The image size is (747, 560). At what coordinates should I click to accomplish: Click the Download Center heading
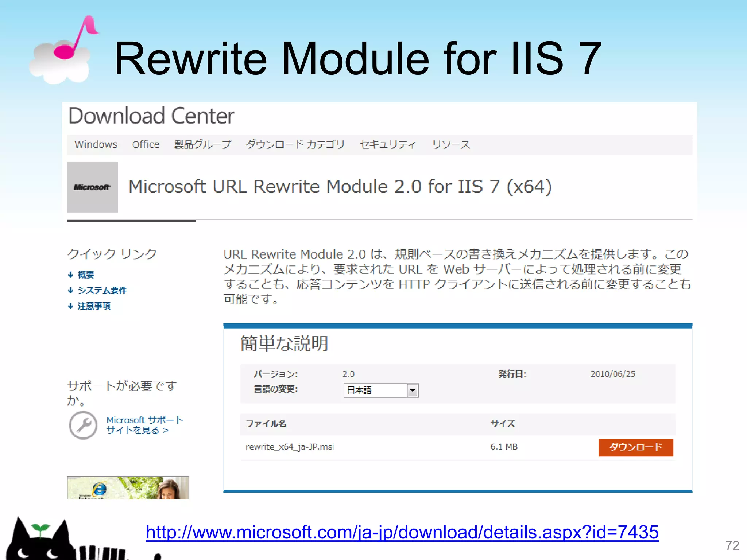tap(151, 116)
